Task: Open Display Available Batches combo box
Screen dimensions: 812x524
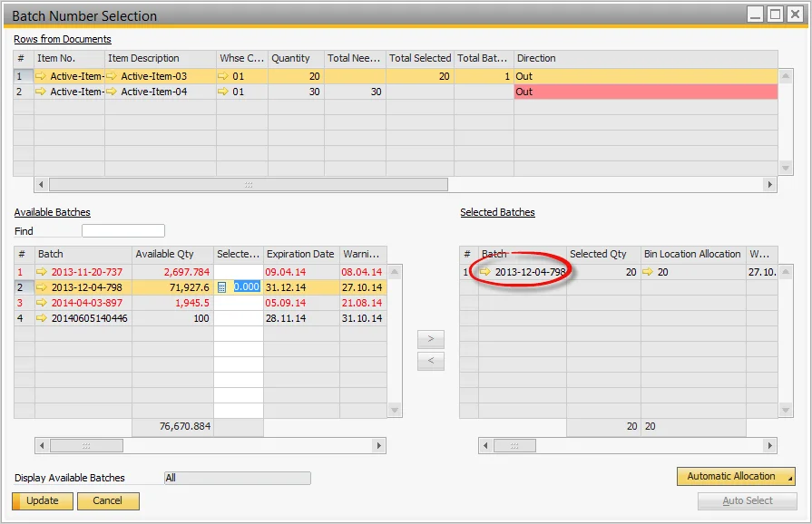Action: click(x=237, y=478)
